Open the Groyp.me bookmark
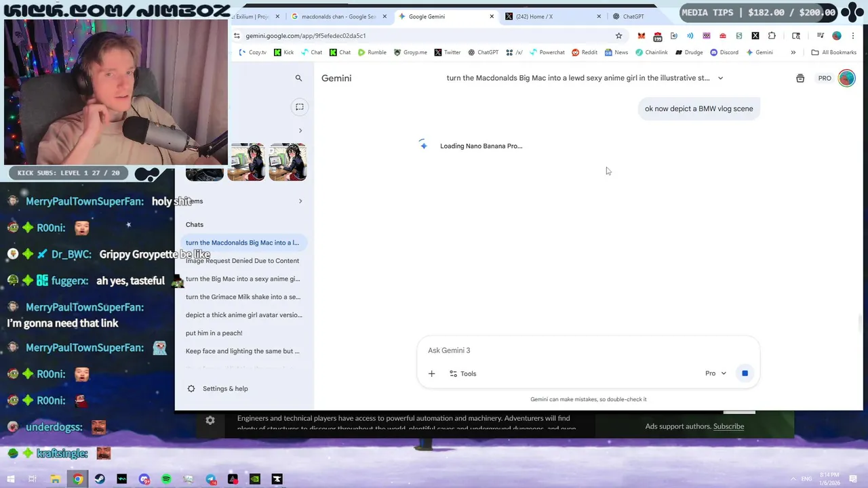The height and width of the screenshot is (488, 868). (410, 52)
